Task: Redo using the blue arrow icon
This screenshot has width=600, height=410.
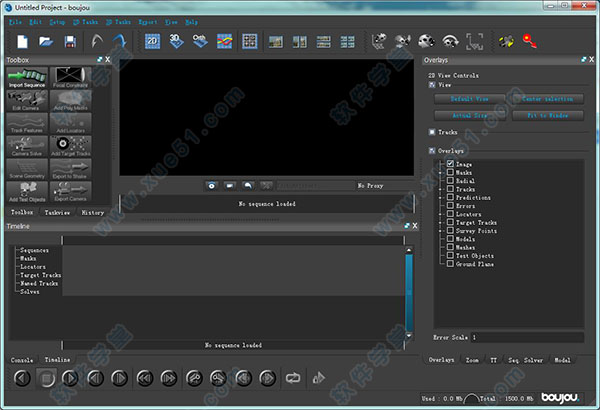Action: click(119, 41)
